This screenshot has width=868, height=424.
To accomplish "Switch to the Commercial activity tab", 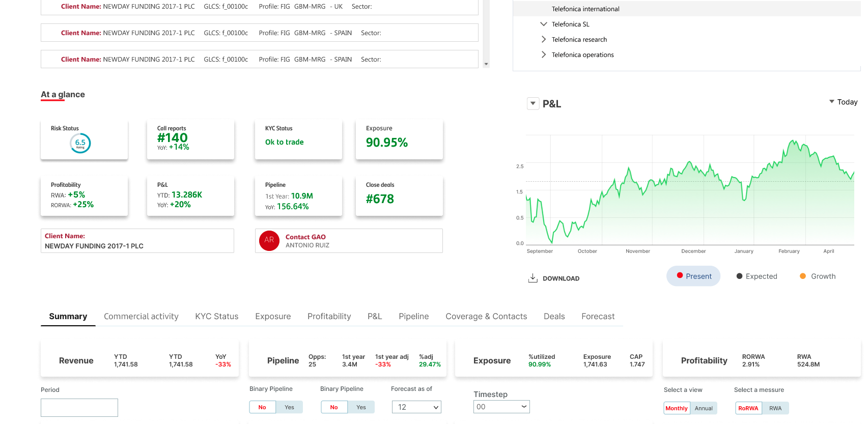I will pyautogui.click(x=141, y=316).
